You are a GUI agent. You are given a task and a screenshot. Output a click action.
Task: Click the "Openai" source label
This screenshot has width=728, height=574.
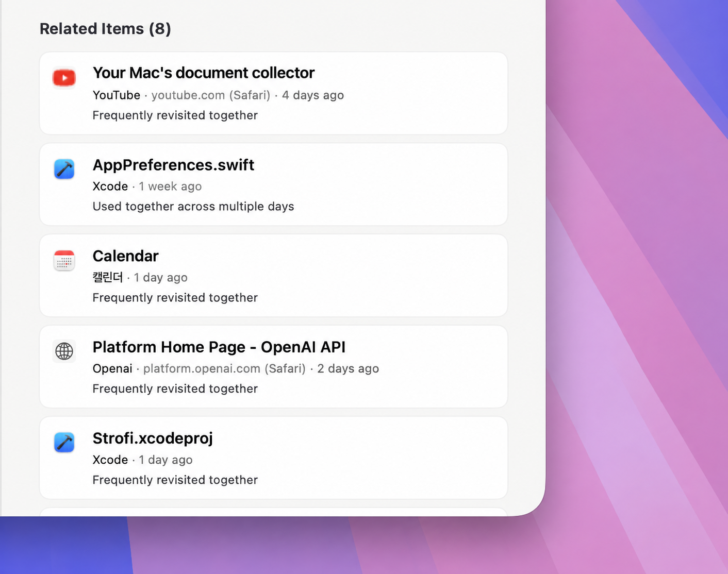(x=112, y=369)
